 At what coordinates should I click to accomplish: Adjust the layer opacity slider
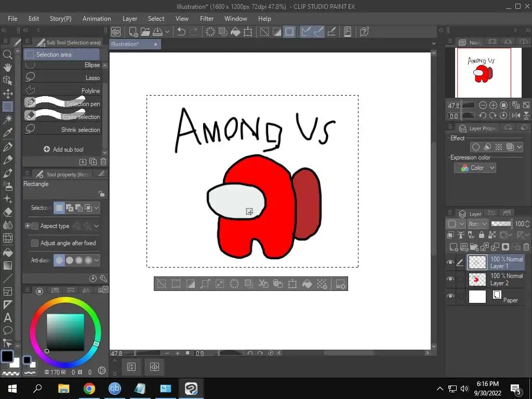tap(501, 224)
